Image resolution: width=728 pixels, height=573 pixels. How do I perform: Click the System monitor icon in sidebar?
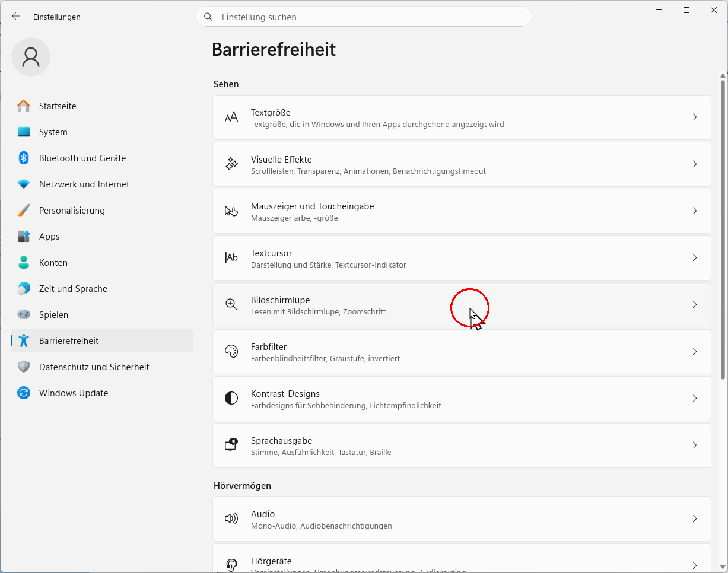[24, 132]
